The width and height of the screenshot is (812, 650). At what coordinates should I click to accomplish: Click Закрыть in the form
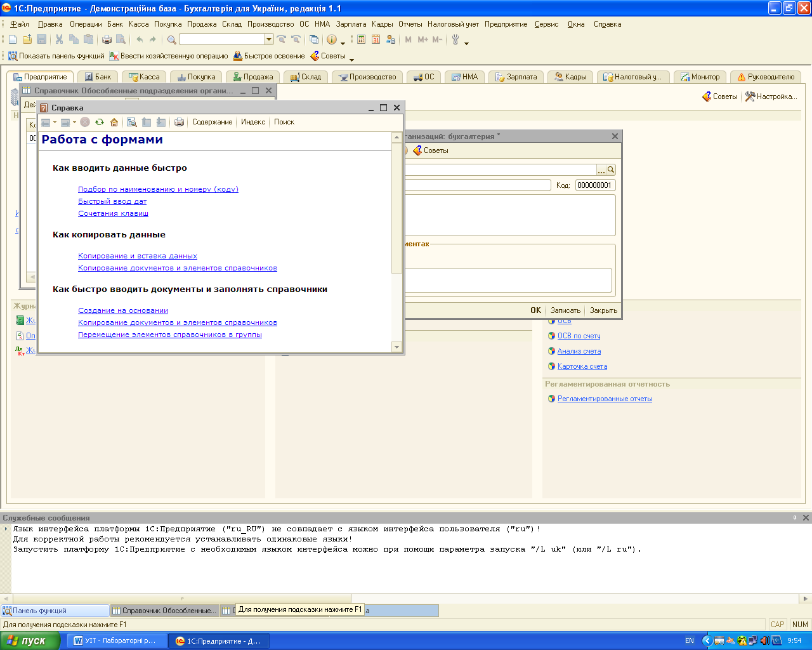603,310
